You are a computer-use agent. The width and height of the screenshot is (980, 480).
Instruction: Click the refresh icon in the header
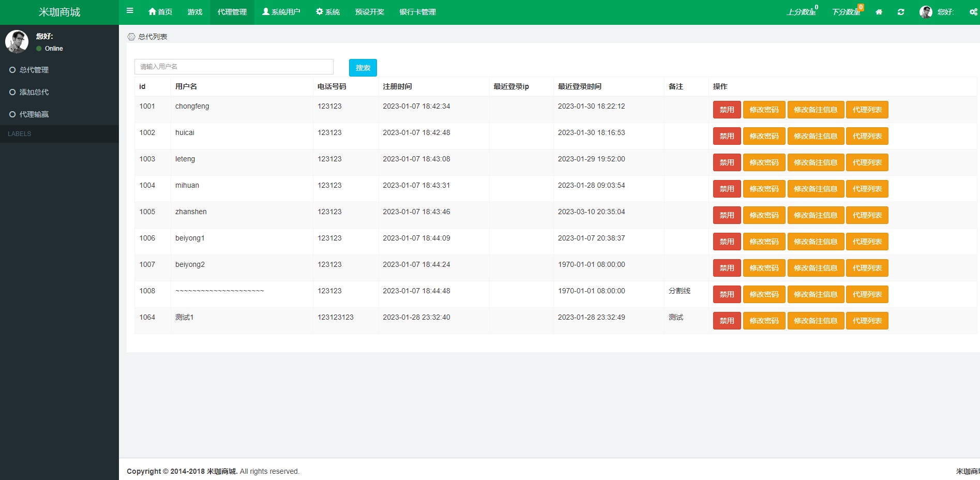tap(901, 12)
